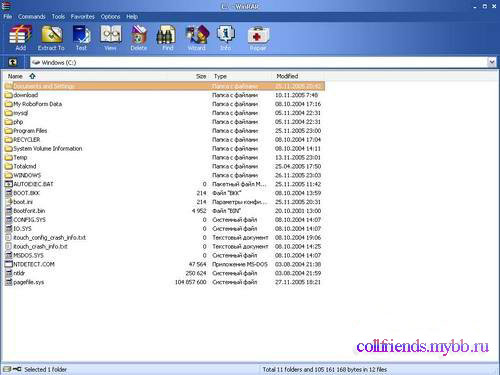500x375 pixels.
Task: Run the Test archive tool
Action: click(81, 37)
